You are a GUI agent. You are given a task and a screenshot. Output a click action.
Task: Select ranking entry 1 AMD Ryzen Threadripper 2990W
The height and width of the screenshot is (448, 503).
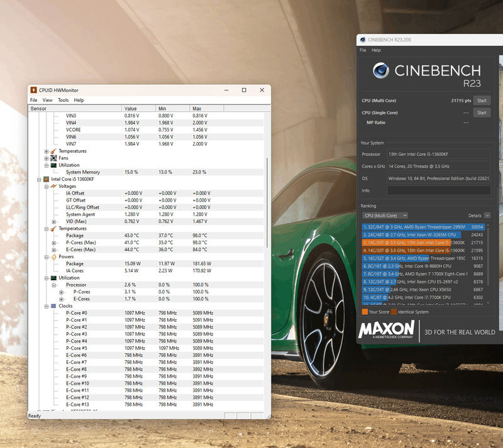tap(423, 227)
